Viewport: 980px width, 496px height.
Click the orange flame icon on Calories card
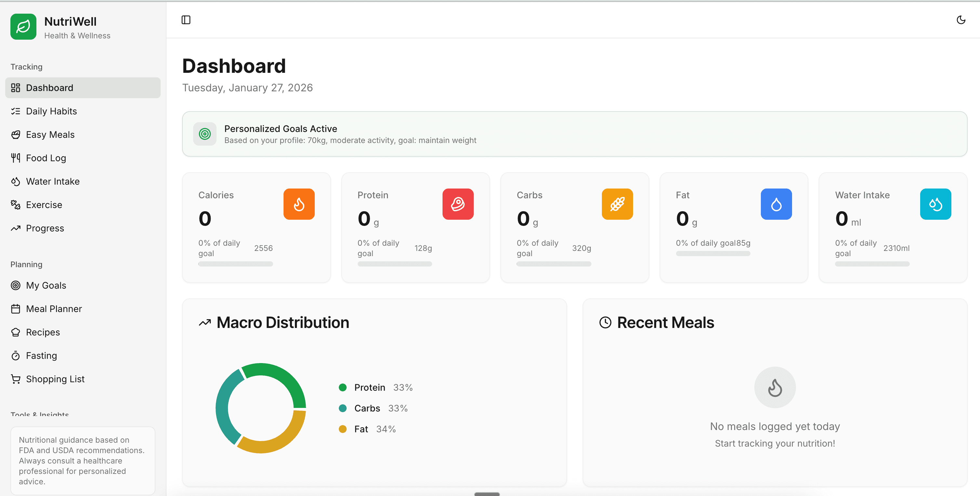click(x=299, y=204)
